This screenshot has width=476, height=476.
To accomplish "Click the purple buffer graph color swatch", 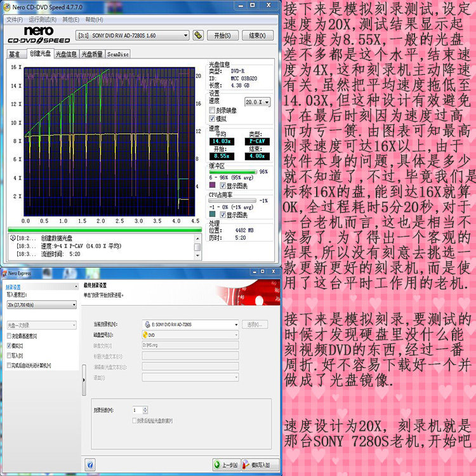I will click(x=212, y=185).
